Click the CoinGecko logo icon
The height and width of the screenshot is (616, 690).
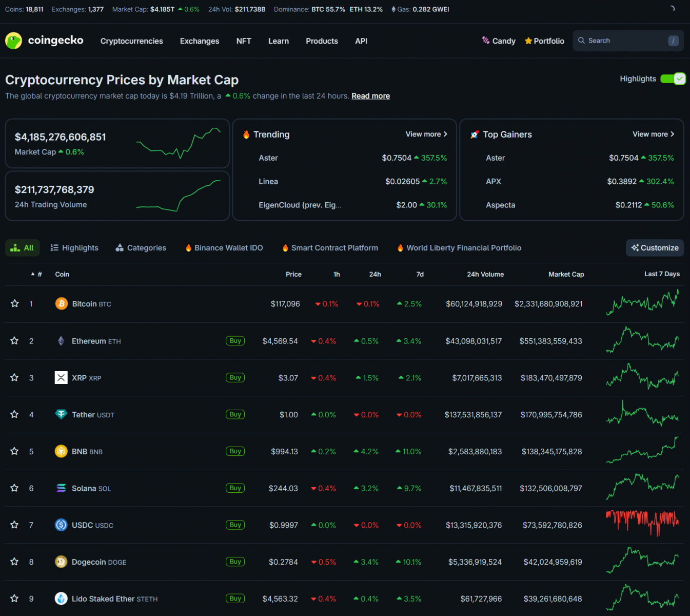tap(13, 41)
